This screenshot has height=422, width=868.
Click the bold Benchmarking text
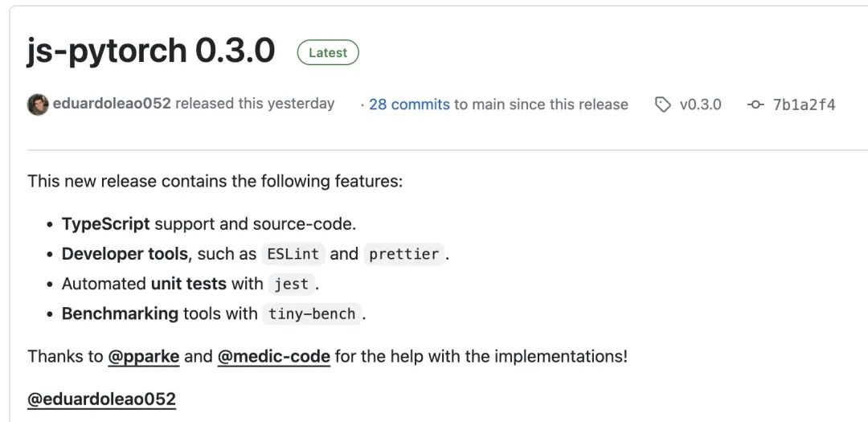[120, 313]
